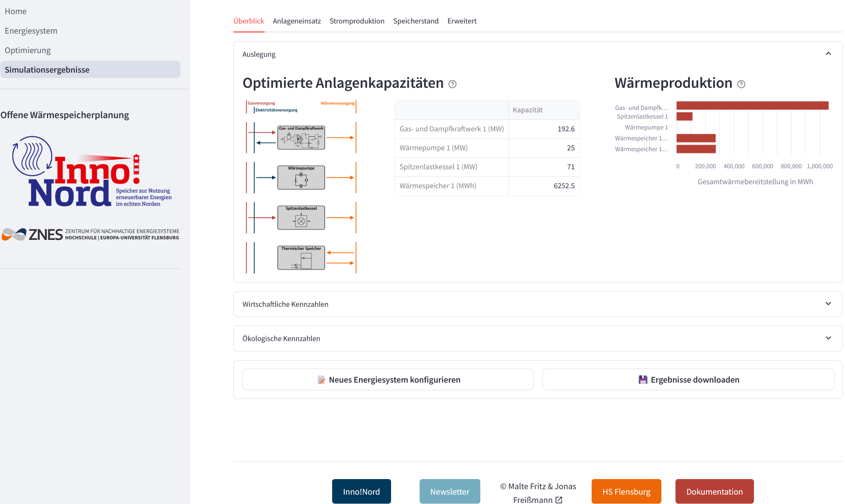Click Neues Energiesystem konfigurieren button

point(388,379)
